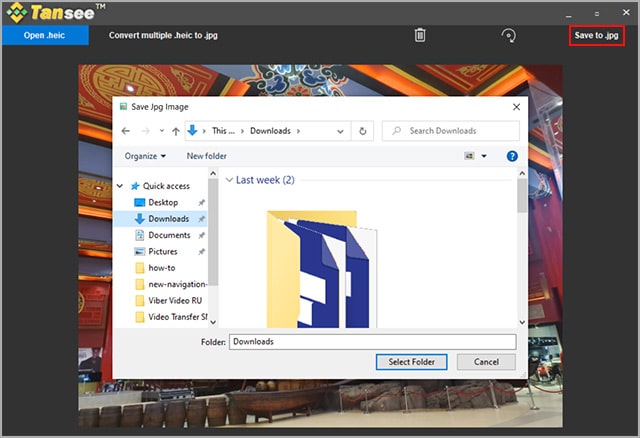This screenshot has height=438, width=640.
Task: Click the Open .heic tab
Action: pyautogui.click(x=47, y=35)
